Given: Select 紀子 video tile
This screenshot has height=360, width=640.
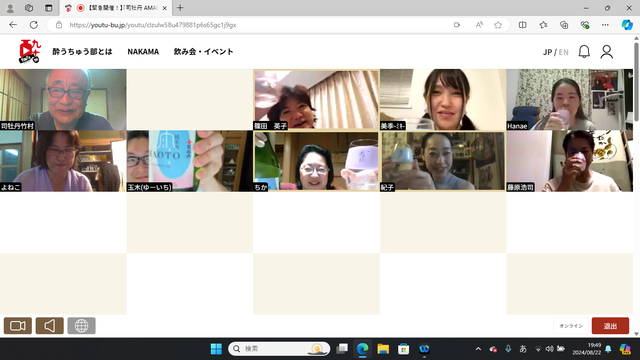Looking at the screenshot, I should click(443, 161).
